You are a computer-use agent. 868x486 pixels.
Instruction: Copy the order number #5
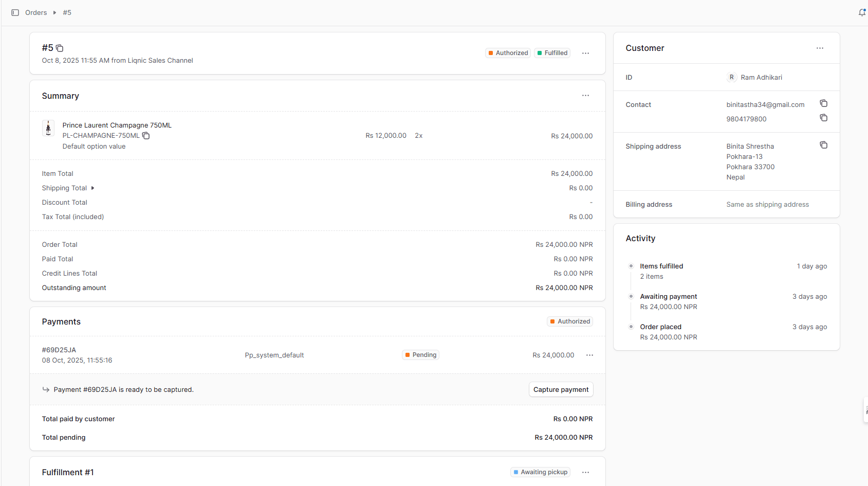tap(59, 48)
